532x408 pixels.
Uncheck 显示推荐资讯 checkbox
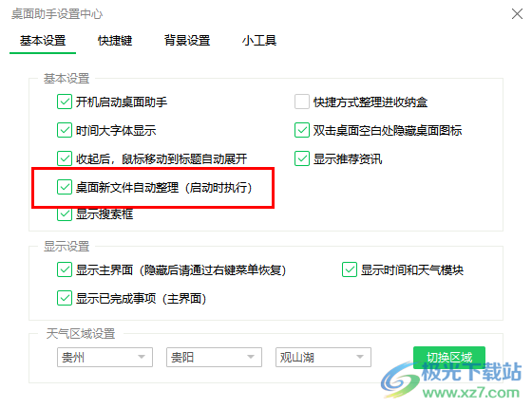click(302, 158)
